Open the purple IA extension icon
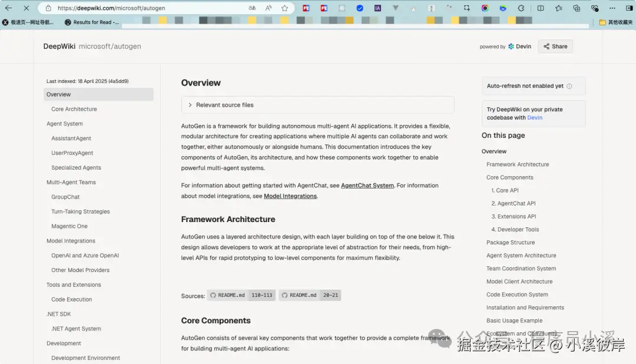This screenshot has height=364, width=636. coord(377,8)
